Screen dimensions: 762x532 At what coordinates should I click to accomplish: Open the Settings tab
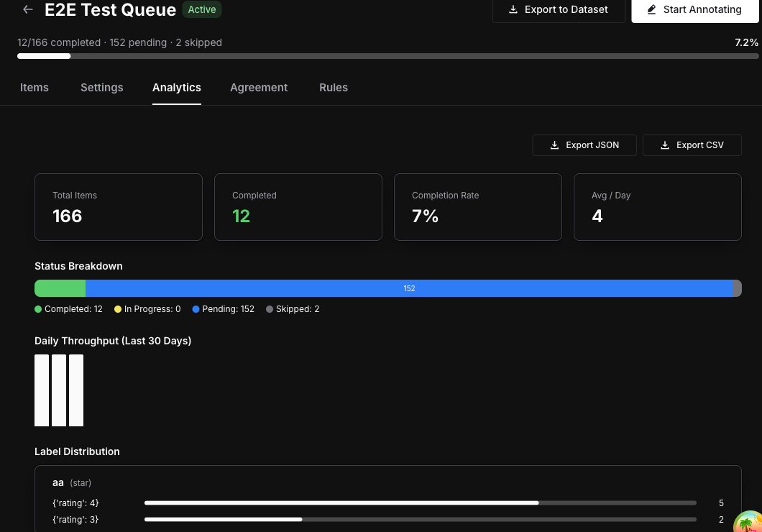(101, 87)
